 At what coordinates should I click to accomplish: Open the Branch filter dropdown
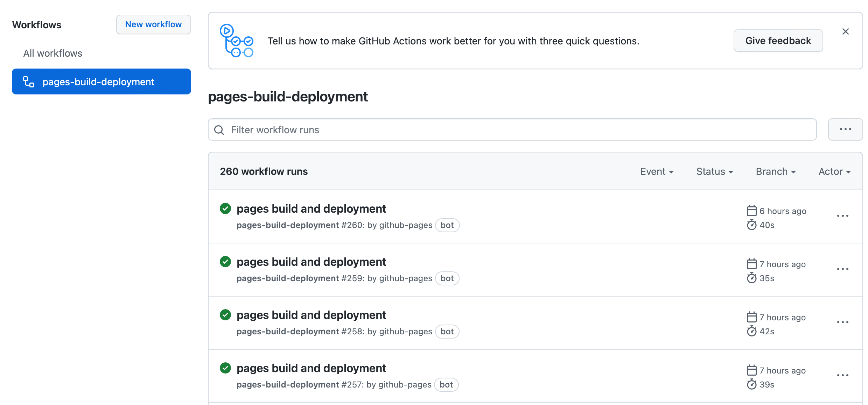pos(775,171)
